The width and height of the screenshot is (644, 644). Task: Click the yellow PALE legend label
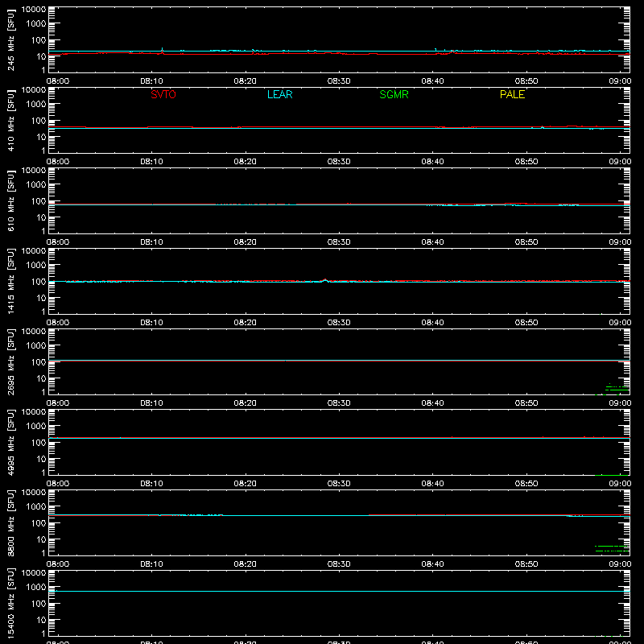(512, 94)
